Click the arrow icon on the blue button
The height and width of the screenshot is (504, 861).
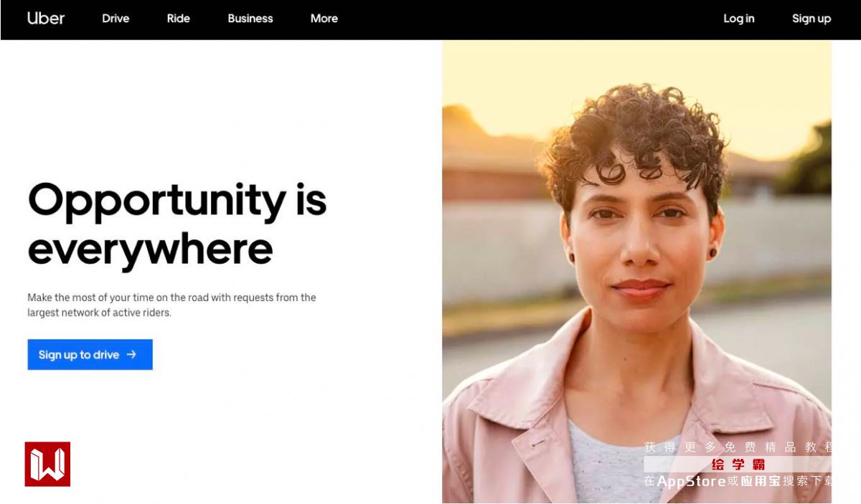coord(131,354)
